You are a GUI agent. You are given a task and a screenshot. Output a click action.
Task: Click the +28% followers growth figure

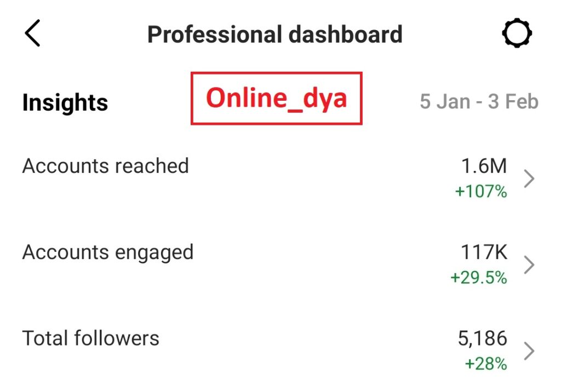coord(486,364)
